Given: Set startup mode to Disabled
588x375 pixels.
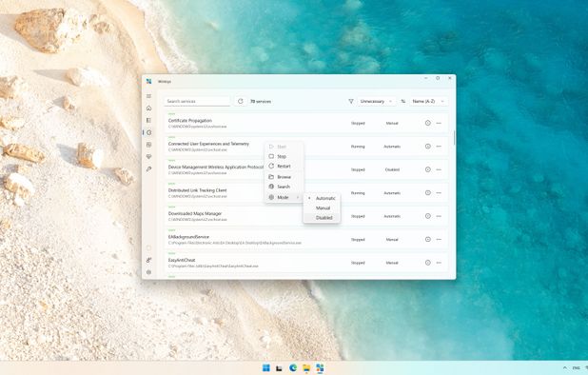Looking at the screenshot, I should [323, 218].
